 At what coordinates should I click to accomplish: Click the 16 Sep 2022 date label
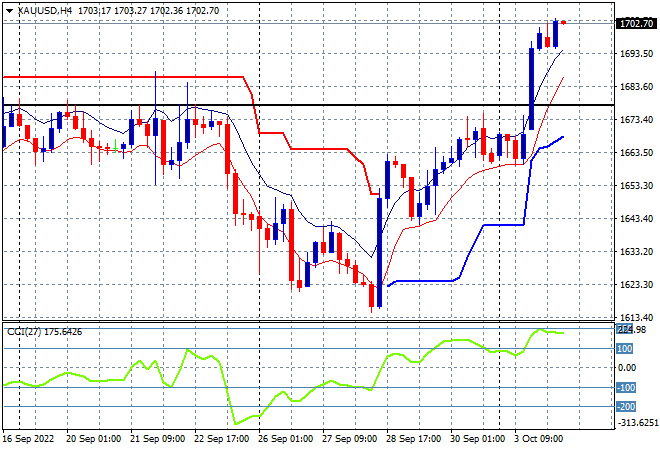click(x=29, y=439)
